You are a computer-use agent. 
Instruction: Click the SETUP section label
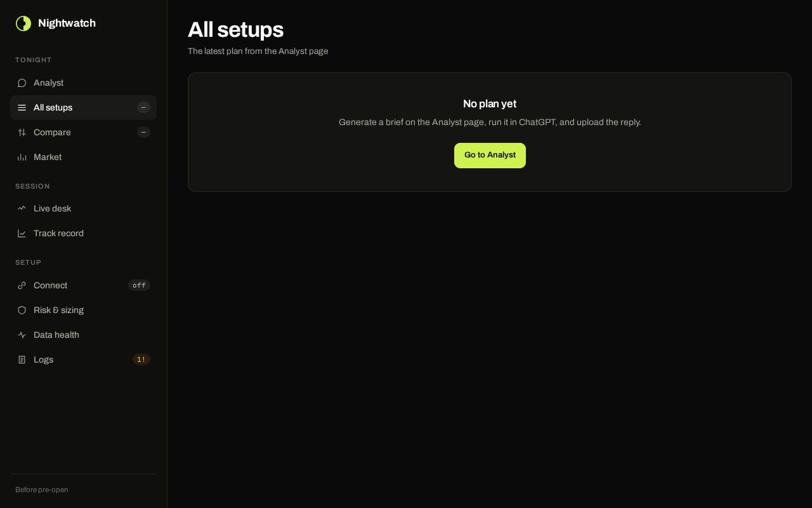click(28, 263)
